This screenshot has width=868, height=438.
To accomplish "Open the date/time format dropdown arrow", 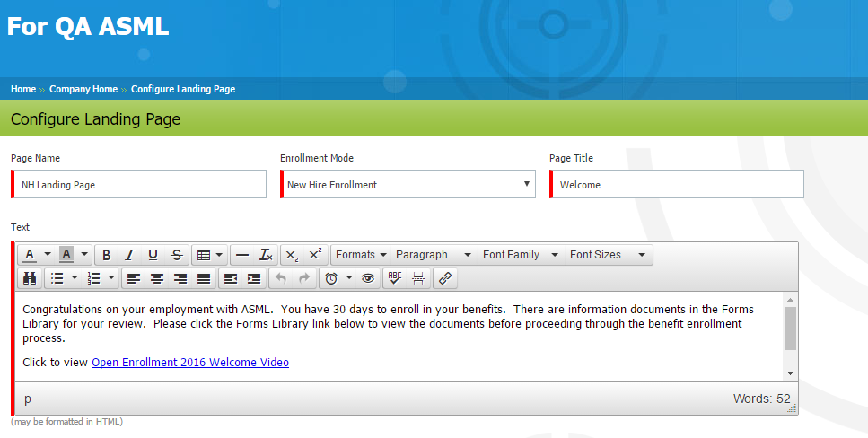I will pyautogui.click(x=349, y=278).
